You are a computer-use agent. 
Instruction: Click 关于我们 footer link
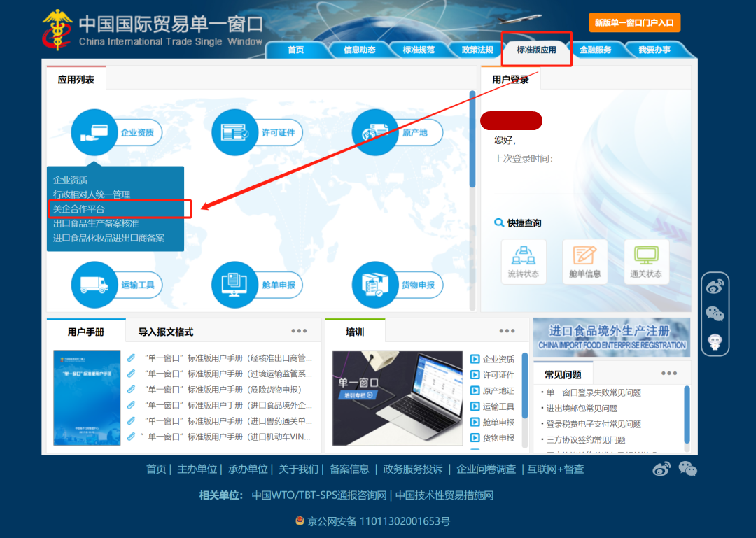(x=298, y=469)
